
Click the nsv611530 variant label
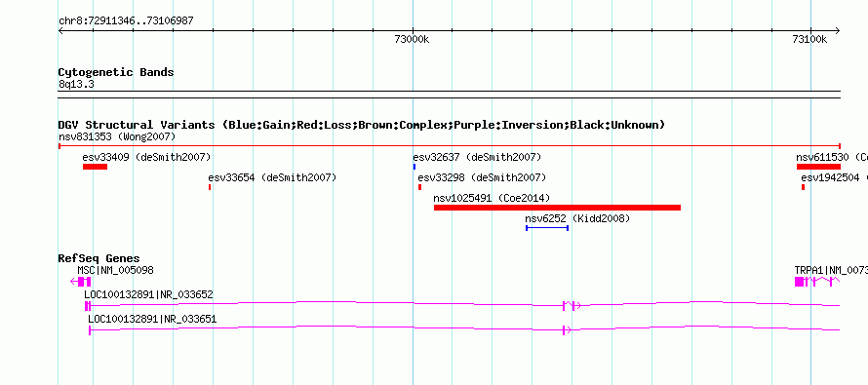click(x=832, y=157)
